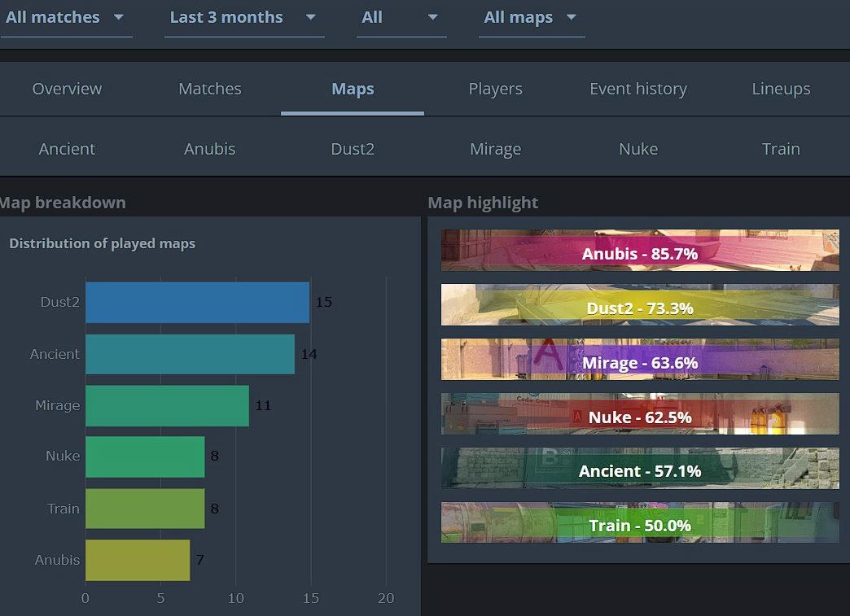This screenshot has width=850, height=616.
Task: Open the Dust2 - 73.3% map highlight
Action: (x=640, y=305)
